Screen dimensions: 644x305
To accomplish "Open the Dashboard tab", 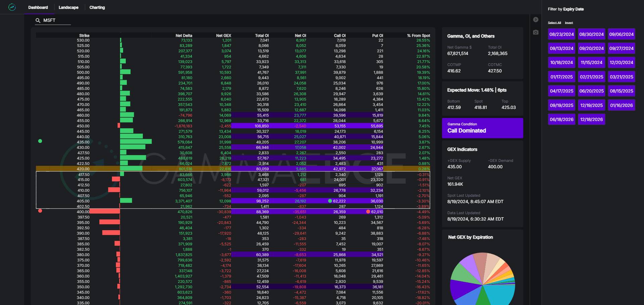I will (38, 7).
